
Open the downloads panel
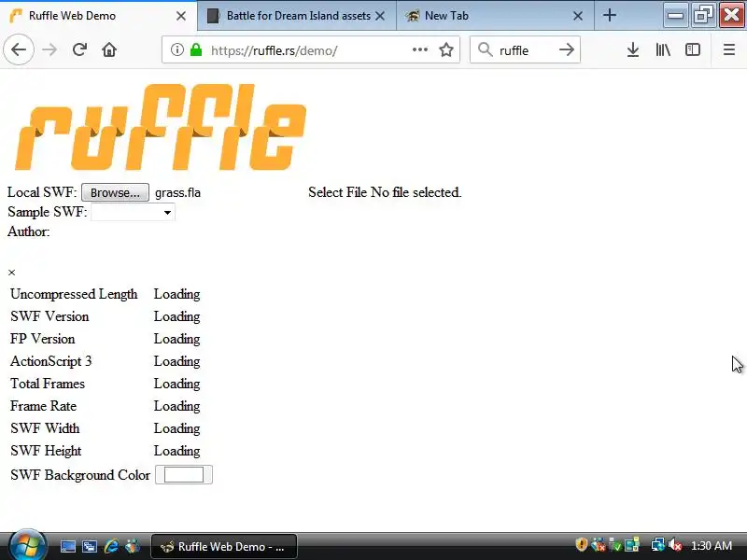point(633,49)
